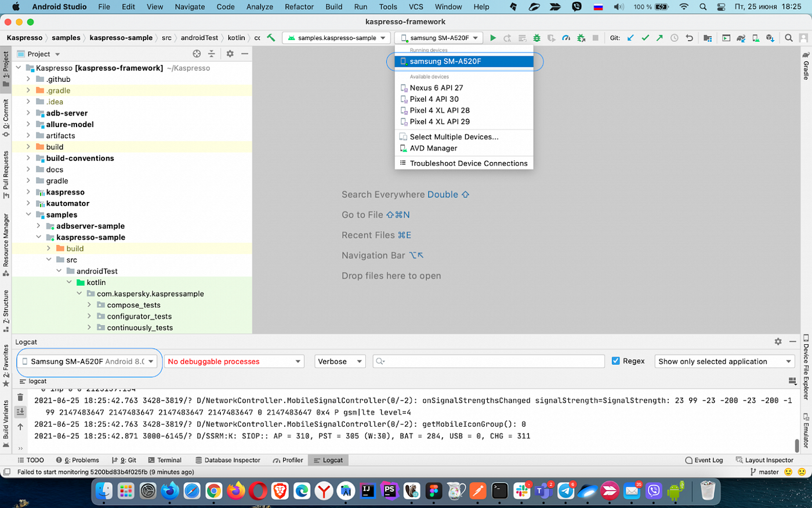
Task: Open the Device File Explorer side tab
Action: 806,368
